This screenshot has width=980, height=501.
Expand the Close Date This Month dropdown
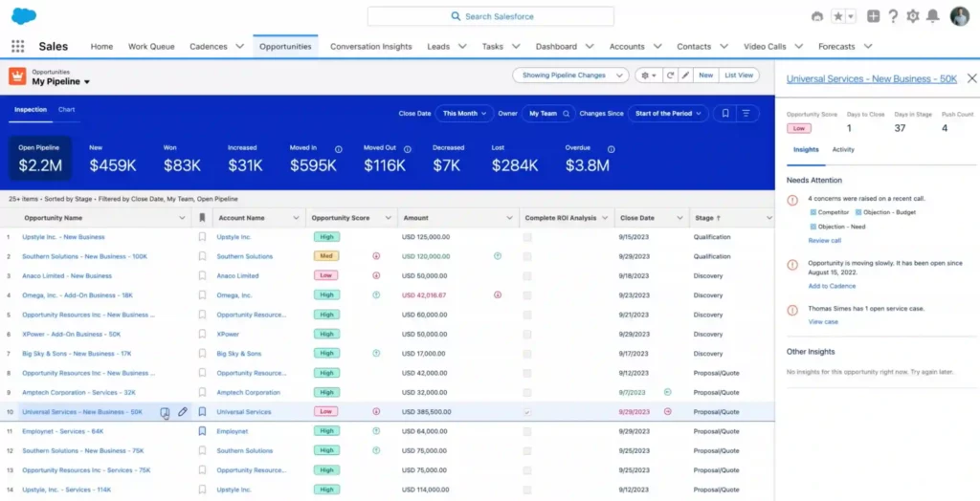pos(463,113)
